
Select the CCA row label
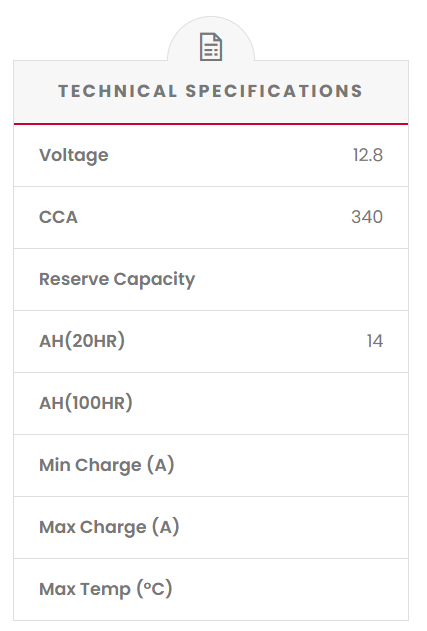[58, 217]
